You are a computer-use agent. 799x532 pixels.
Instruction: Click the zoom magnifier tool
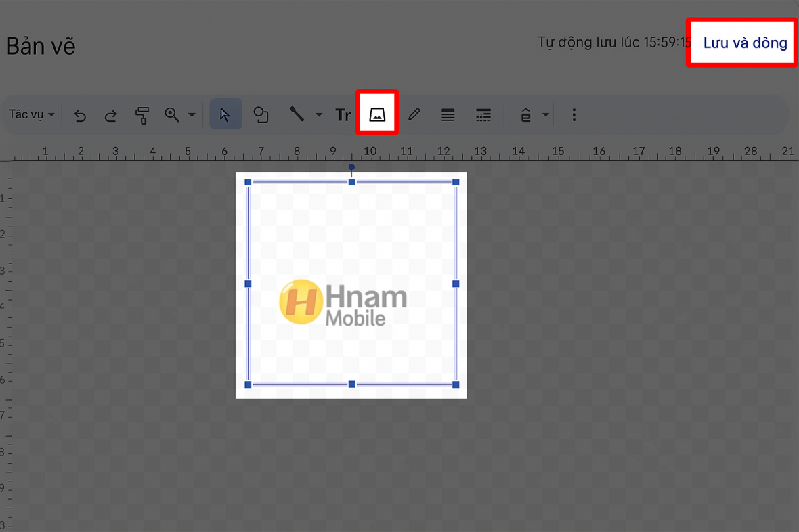pos(172,114)
